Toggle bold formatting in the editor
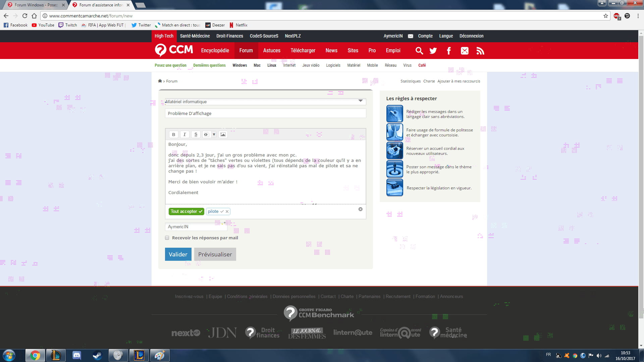The width and height of the screenshot is (644, 362). 173,134
